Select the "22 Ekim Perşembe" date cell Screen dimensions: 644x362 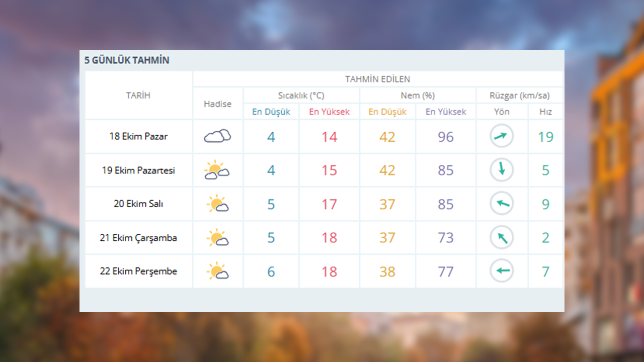pos(138,271)
